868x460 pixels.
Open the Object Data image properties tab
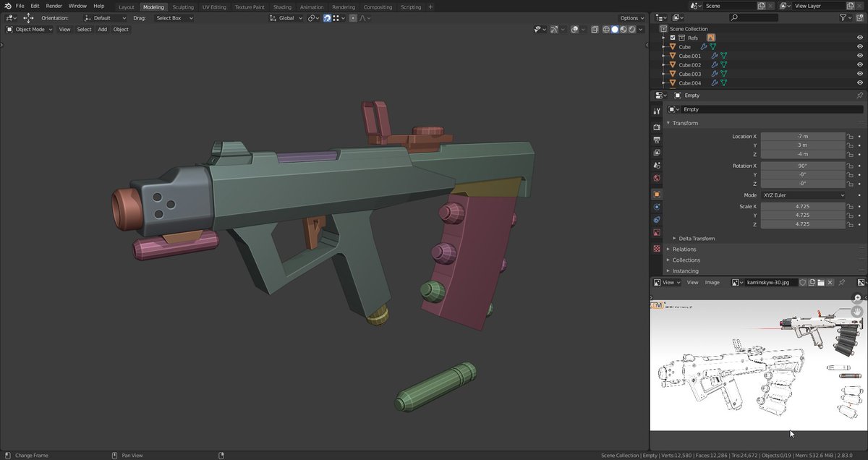coord(657,232)
